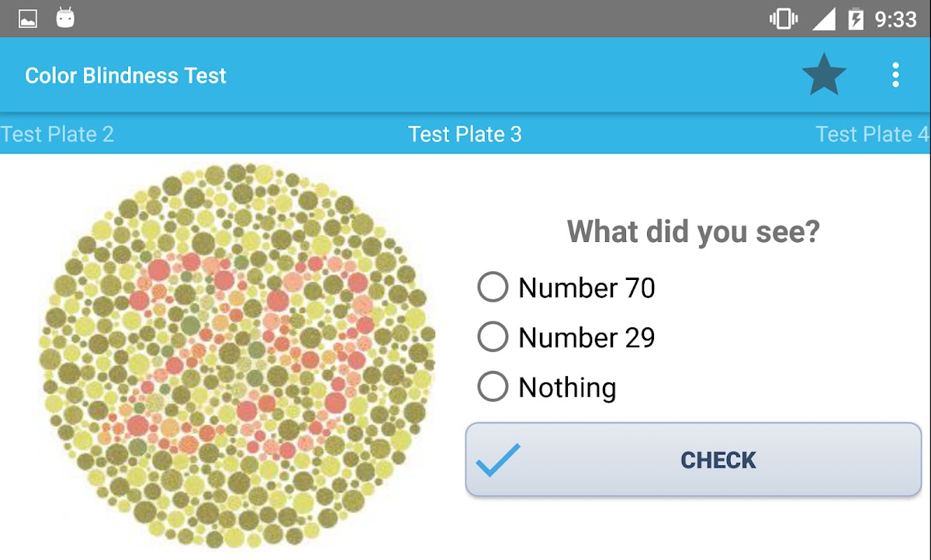Click the "Color Blindness Test" app title
931x560 pixels.
pyautogui.click(x=126, y=75)
